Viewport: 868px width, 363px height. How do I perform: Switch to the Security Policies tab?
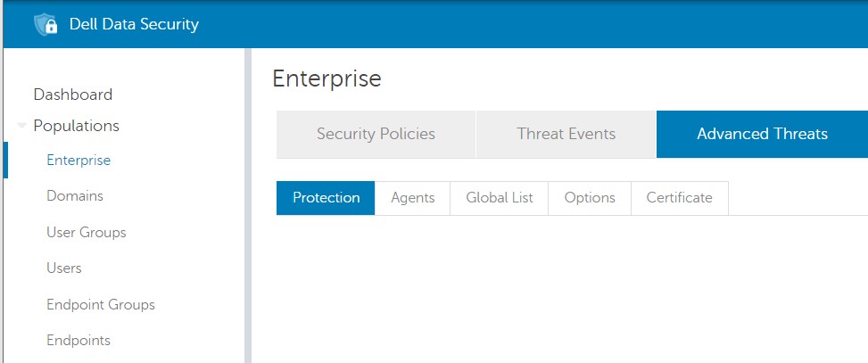[376, 134]
